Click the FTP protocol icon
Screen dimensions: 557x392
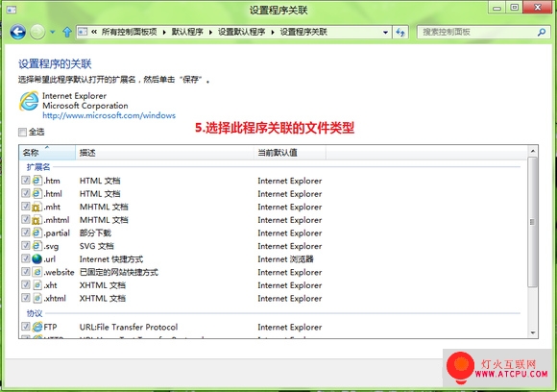pyautogui.click(x=36, y=327)
